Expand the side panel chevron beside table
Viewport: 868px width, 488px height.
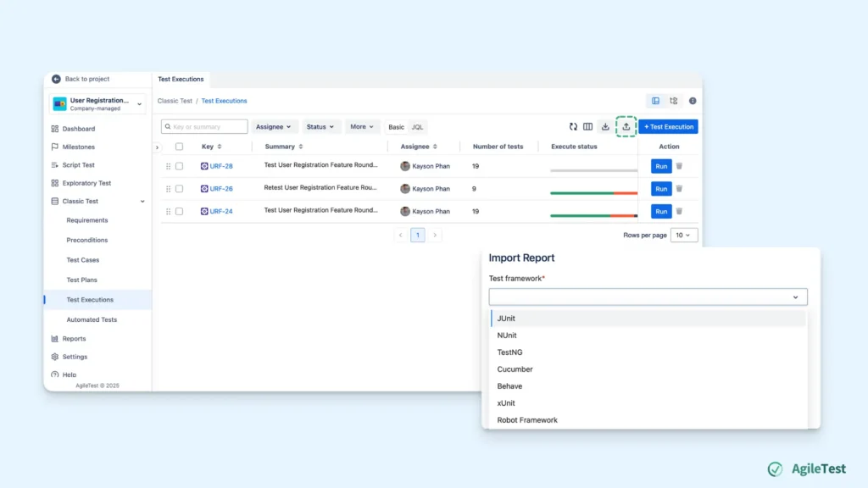(x=157, y=147)
